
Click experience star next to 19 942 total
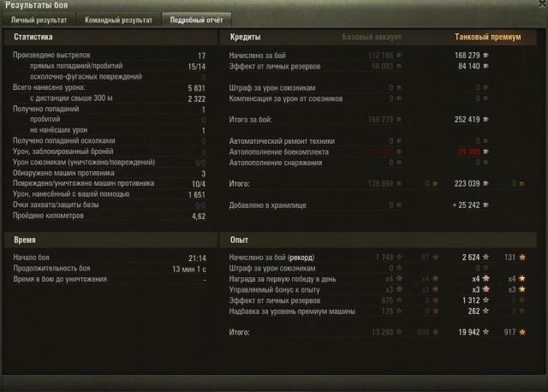[485, 332]
